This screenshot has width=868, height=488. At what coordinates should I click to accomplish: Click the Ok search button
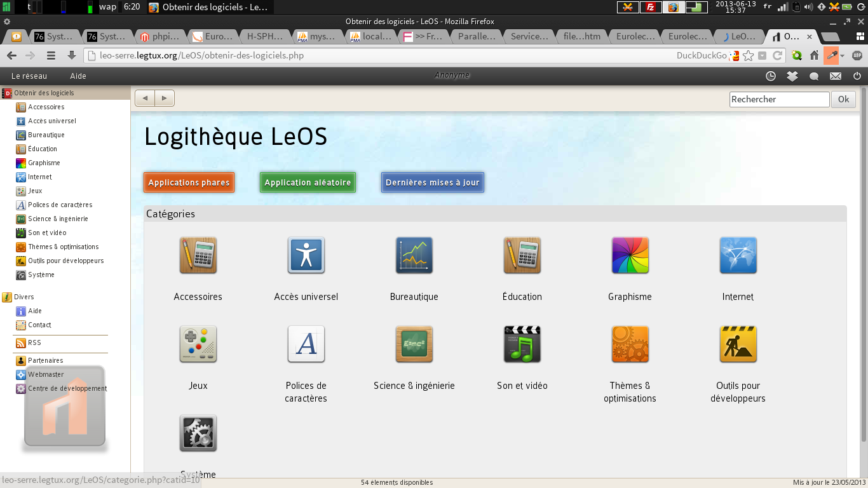coord(843,99)
